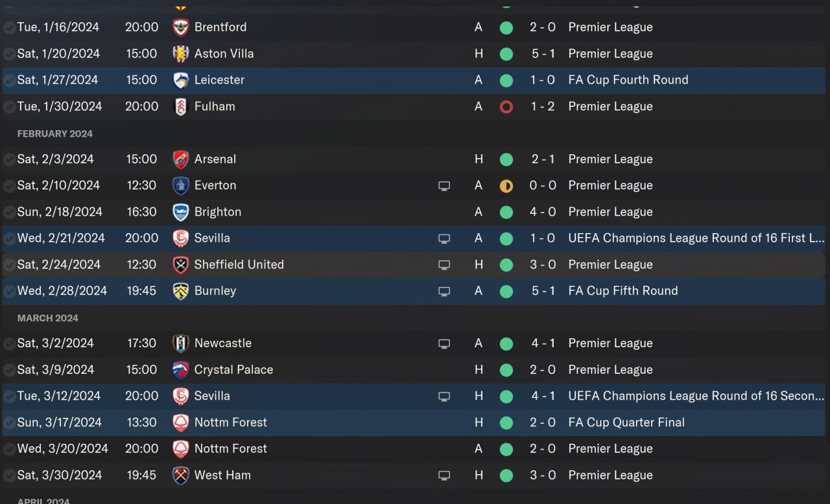Open the 5 - 1 score against Burnley
Image resolution: width=830 pixels, height=504 pixels.
(543, 292)
